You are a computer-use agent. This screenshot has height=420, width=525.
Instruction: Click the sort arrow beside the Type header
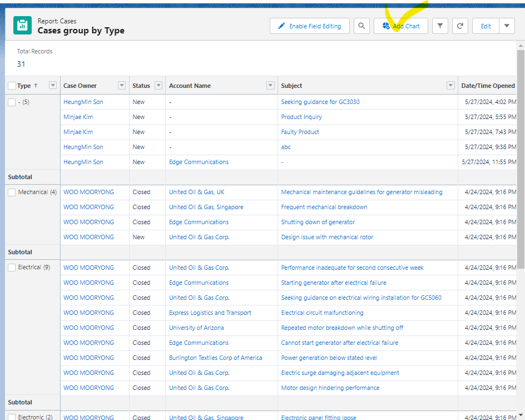[x=36, y=86]
